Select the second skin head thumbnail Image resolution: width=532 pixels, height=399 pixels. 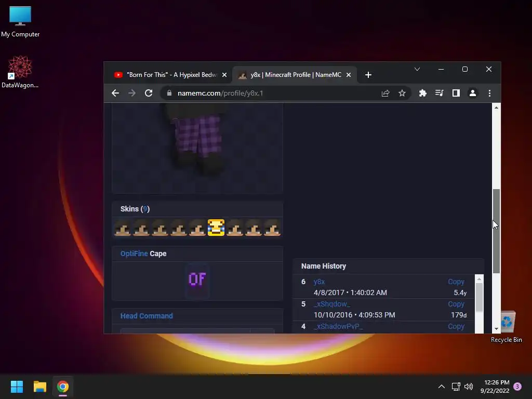[141, 228]
